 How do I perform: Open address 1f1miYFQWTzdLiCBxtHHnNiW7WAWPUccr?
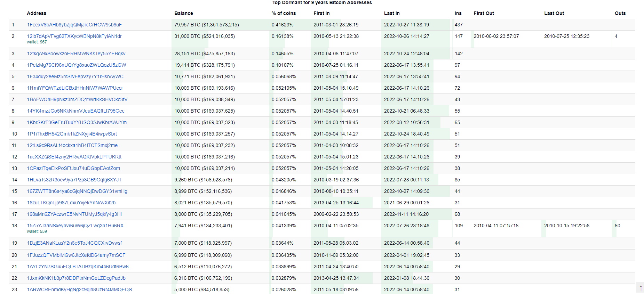click(x=75, y=88)
